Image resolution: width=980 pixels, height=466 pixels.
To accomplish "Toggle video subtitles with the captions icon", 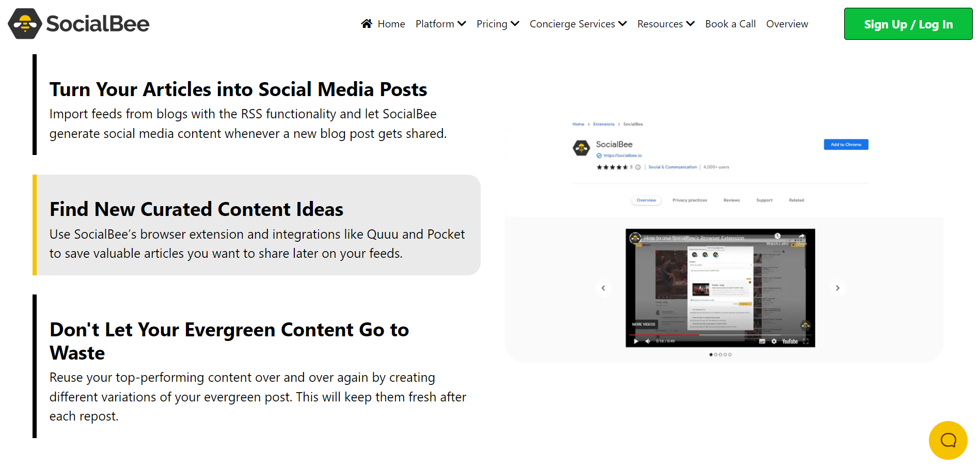I will tap(762, 341).
